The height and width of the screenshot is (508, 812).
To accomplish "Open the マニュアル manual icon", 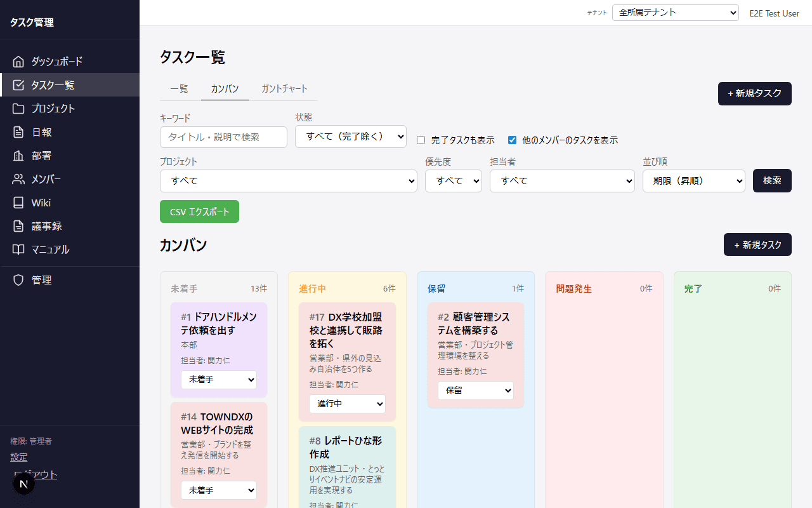I will click(x=18, y=249).
